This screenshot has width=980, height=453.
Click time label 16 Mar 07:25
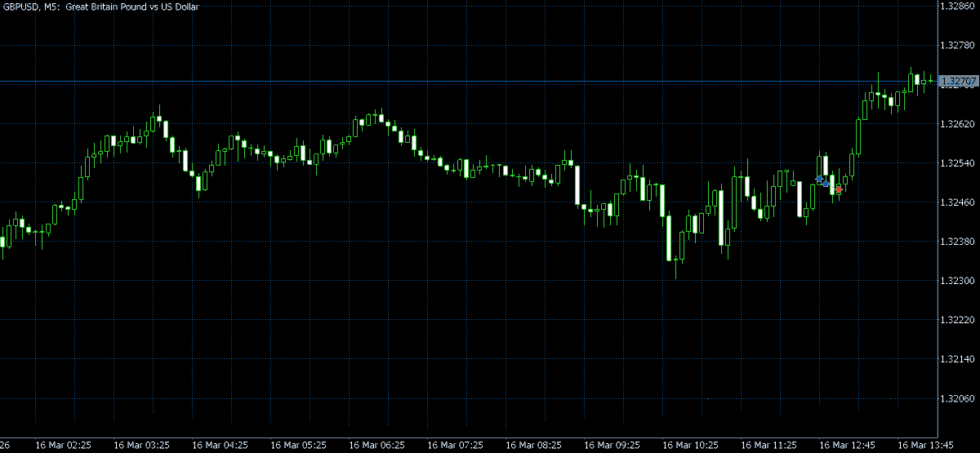pyautogui.click(x=455, y=446)
